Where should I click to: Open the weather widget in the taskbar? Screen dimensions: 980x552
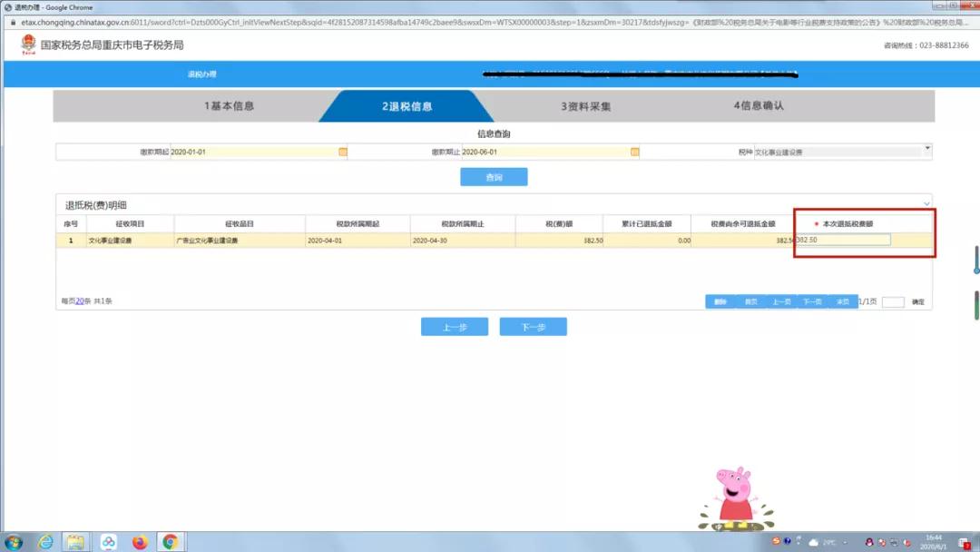pos(814,542)
